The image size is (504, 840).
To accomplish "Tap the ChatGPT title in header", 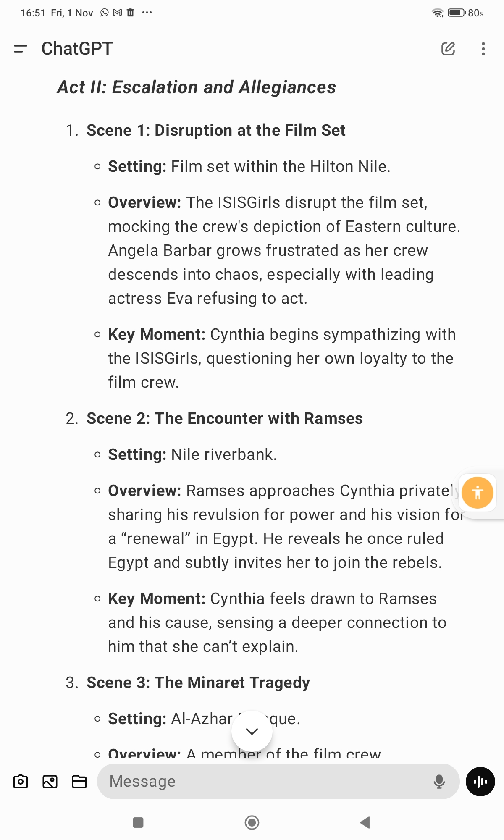I will tap(77, 49).
